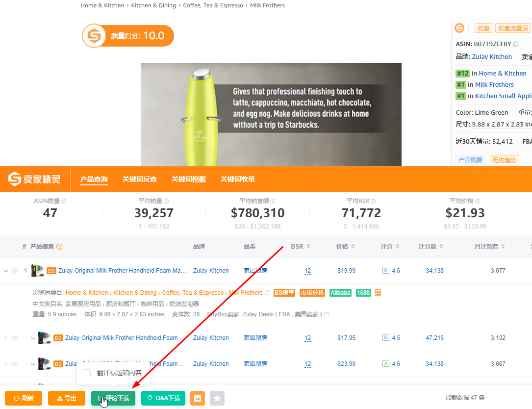Click the A rating grade icon on the $23.99 row

coord(386,363)
